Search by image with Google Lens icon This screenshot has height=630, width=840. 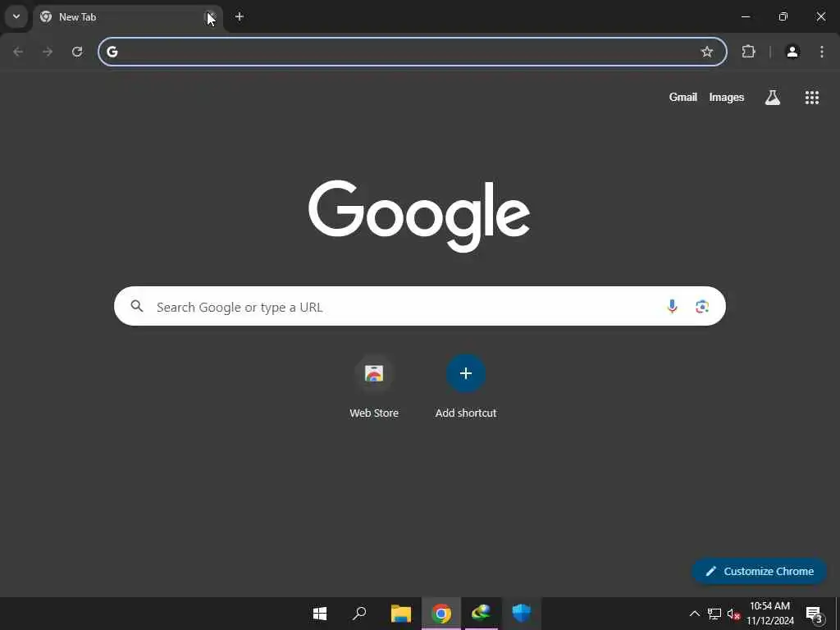tap(702, 306)
